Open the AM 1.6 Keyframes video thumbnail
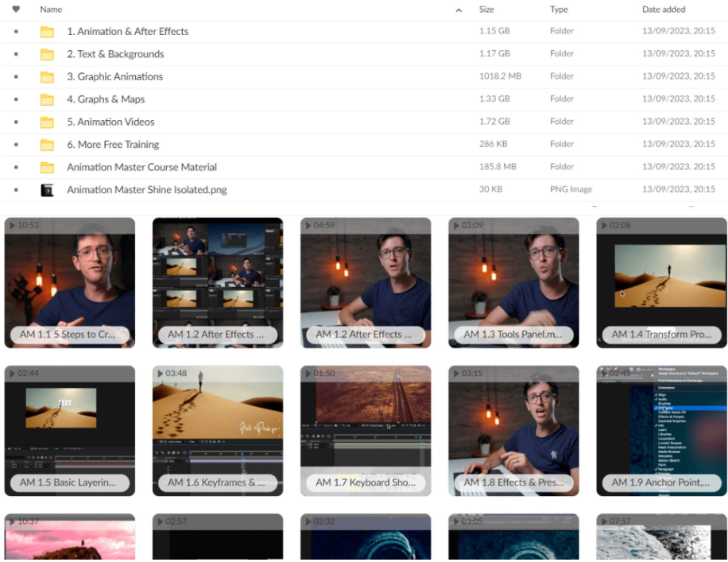Viewport: 728px width, 562px height. point(218,430)
